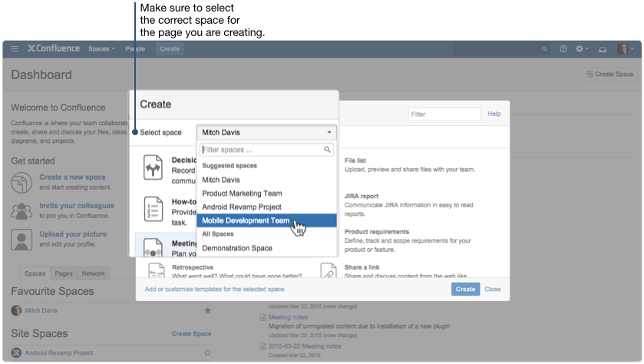Open the People menu item
Image resolution: width=644 pixels, height=364 pixels.
coord(135,49)
